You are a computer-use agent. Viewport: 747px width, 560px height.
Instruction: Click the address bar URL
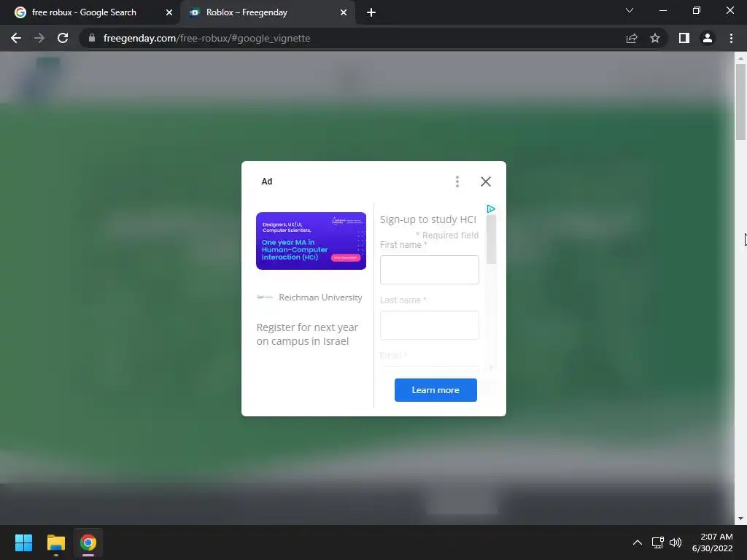(206, 38)
